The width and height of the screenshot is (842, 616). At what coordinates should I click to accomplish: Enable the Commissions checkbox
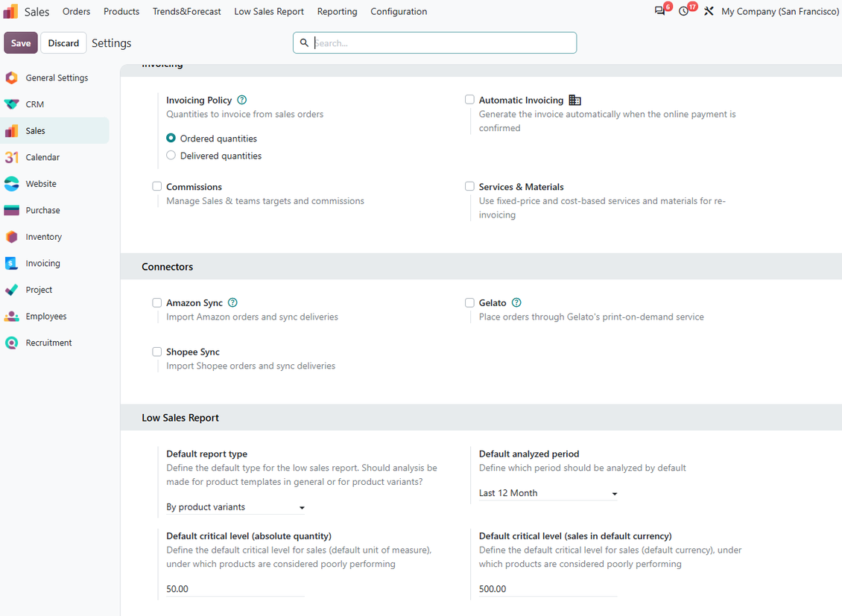[156, 186]
